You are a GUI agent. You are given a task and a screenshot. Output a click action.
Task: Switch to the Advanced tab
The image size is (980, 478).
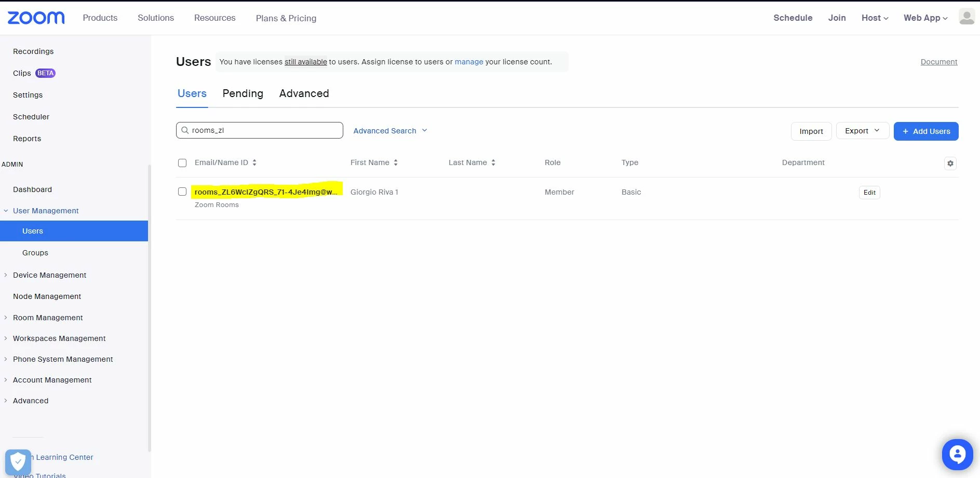pyautogui.click(x=304, y=93)
